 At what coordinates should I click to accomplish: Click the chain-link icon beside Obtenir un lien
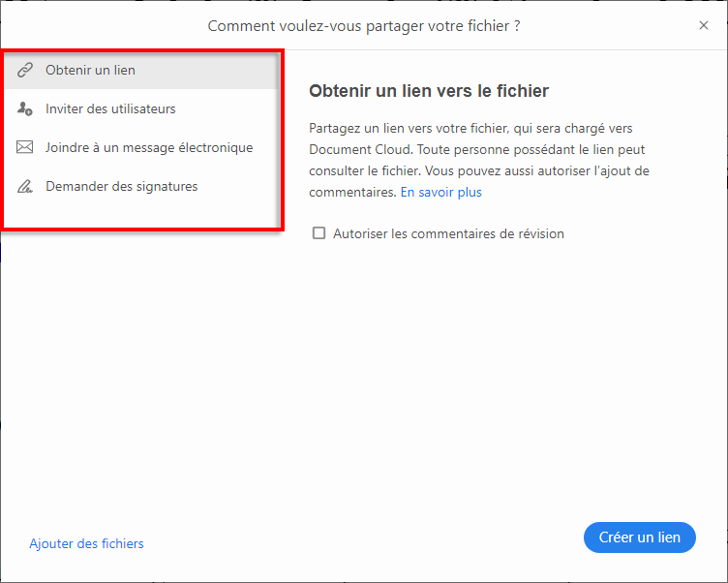25,71
